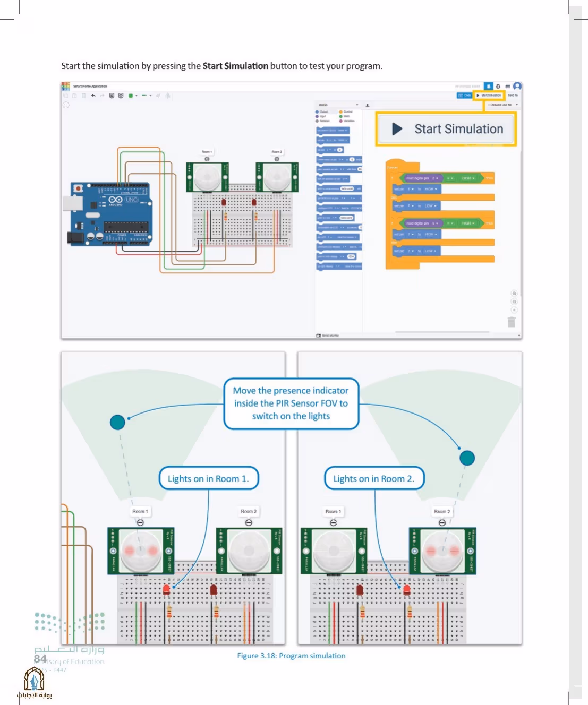
Task: Click the blue Code button
Action: click(x=464, y=95)
